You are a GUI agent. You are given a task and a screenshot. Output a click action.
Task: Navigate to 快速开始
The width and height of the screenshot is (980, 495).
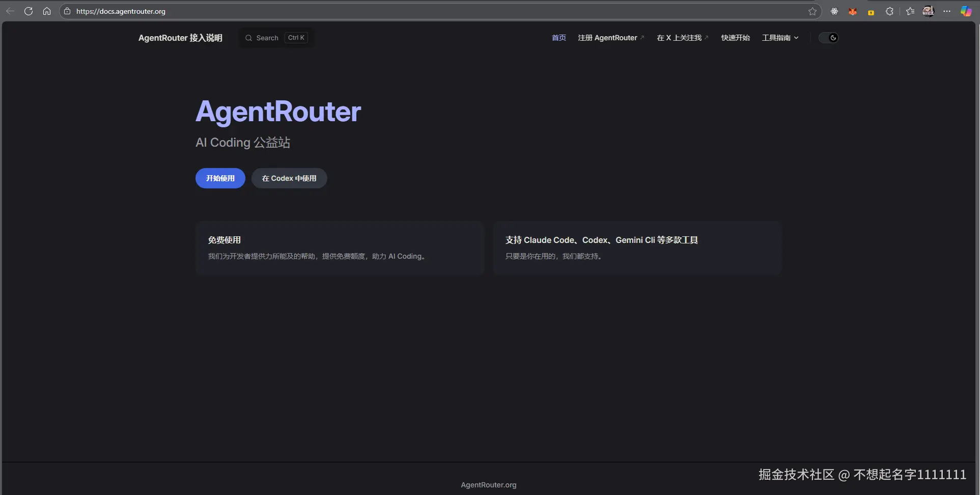735,38
